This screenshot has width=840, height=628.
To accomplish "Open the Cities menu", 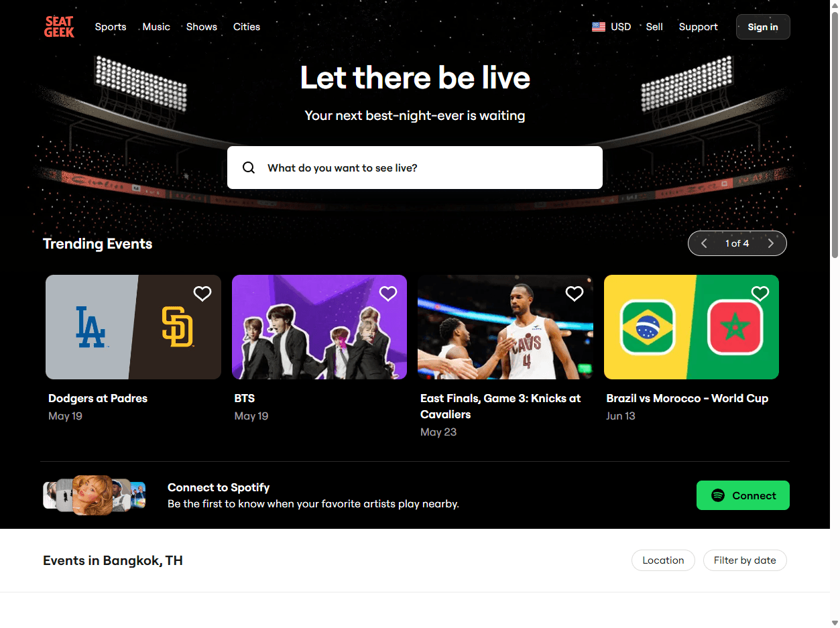I will tap(247, 27).
